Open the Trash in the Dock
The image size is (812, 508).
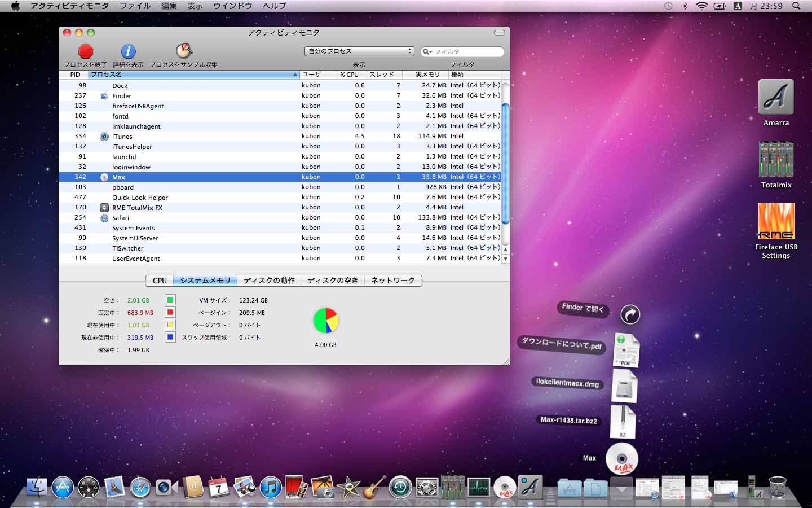[x=778, y=487]
